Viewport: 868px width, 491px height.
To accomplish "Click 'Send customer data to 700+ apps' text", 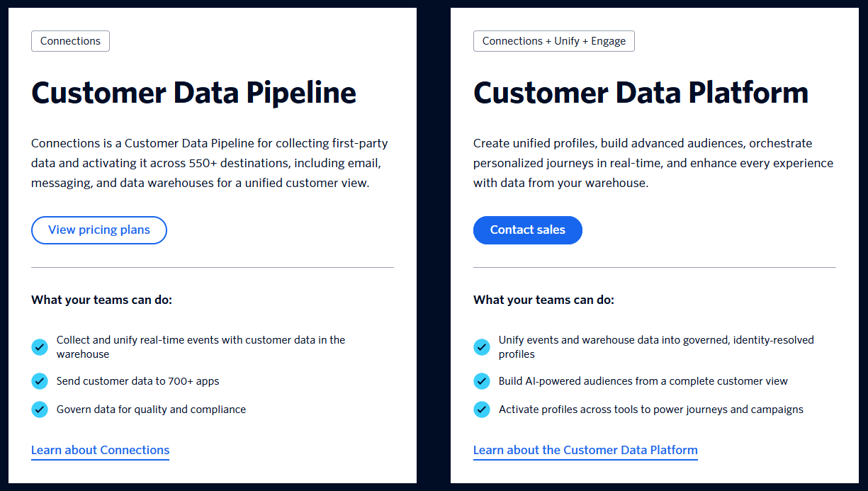I will 138,381.
